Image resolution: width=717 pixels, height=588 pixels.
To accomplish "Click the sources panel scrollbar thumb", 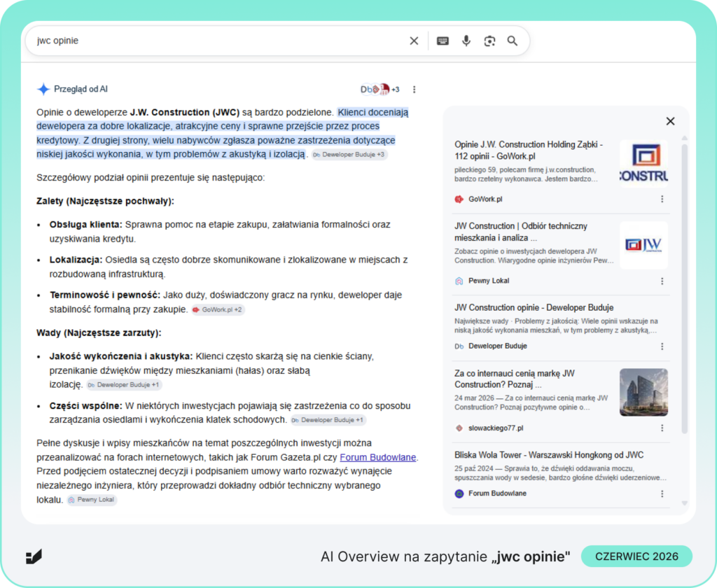I will tap(685, 288).
